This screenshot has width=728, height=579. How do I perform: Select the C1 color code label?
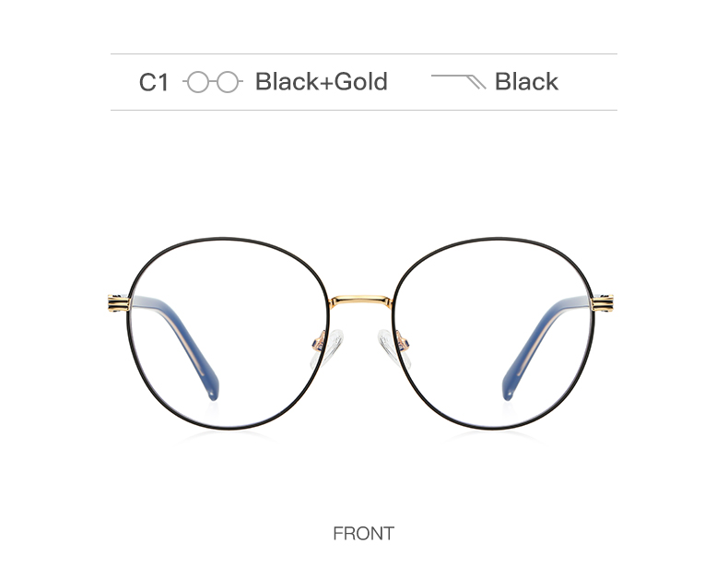click(154, 83)
